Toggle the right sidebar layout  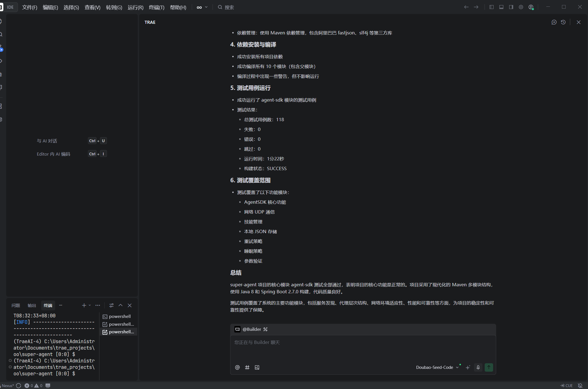click(x=511, y=7)
